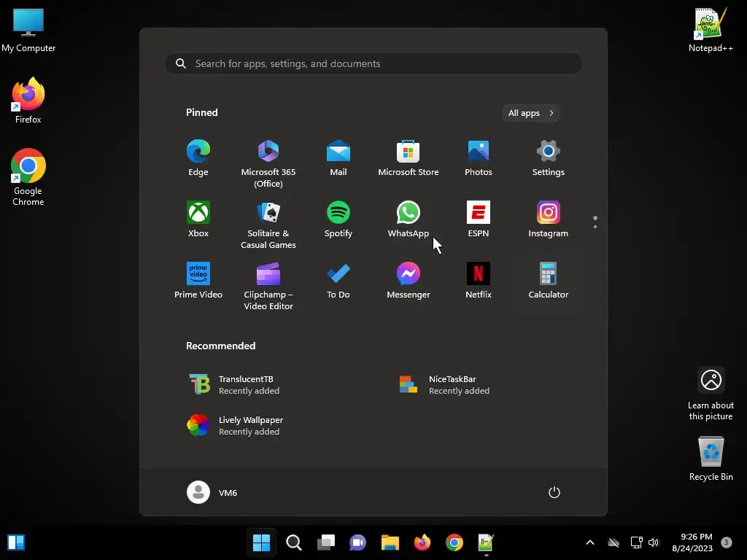Image resolution: width=747 pixels, height=560 pixels.
Task: Open the Chat app from taskbar
Action: tap(357, 542)
